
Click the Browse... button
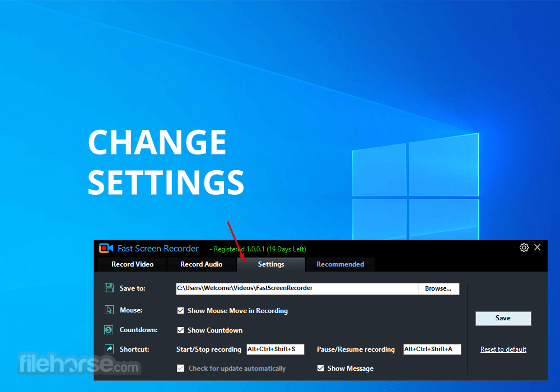pos(438,288)
